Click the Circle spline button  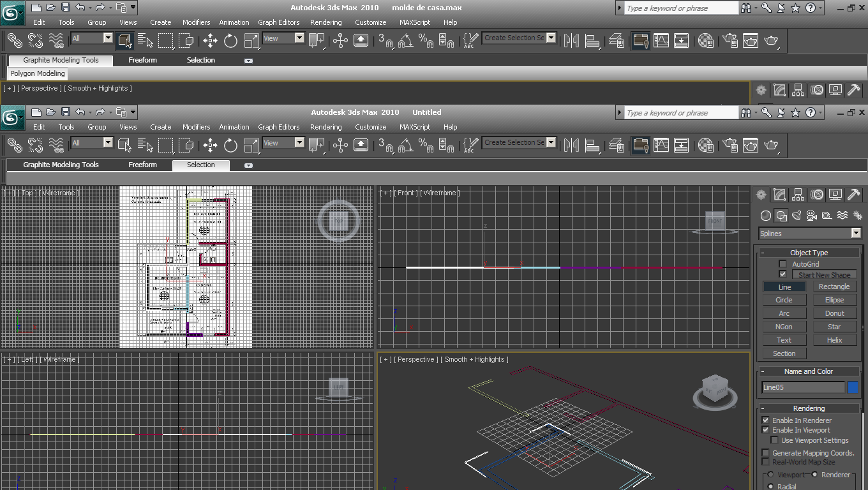[x=784, y=300]
